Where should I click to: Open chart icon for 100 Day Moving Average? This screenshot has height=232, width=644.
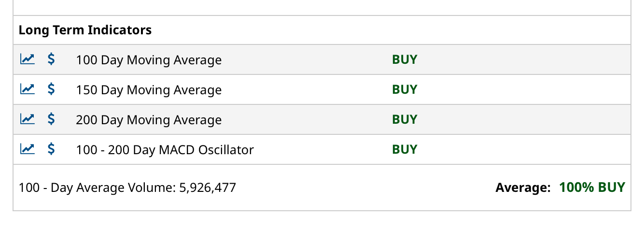point(27,59)
